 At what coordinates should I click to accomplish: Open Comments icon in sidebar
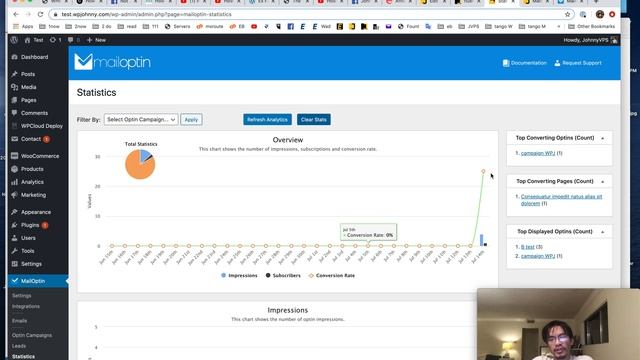[15, 113]
